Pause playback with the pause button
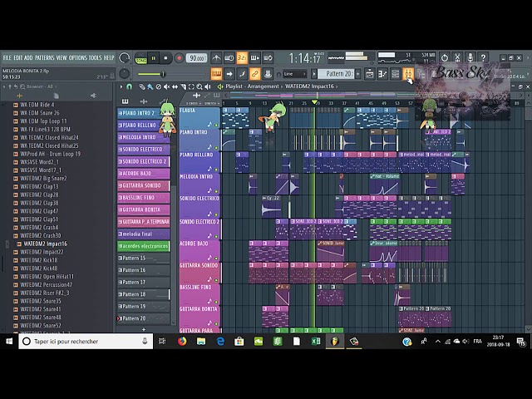532x399 pixels. (x=153, y=58)
